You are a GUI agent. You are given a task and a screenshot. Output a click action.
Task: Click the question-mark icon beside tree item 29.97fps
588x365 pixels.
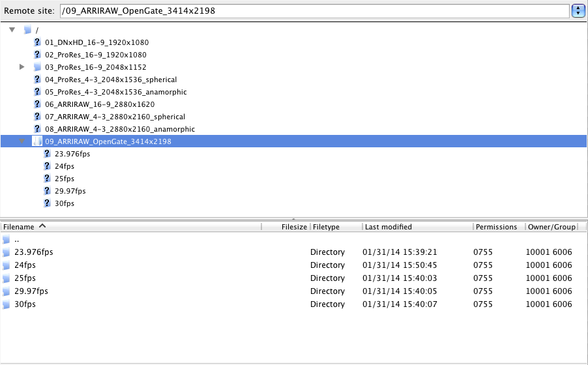[x=46, y=190]
